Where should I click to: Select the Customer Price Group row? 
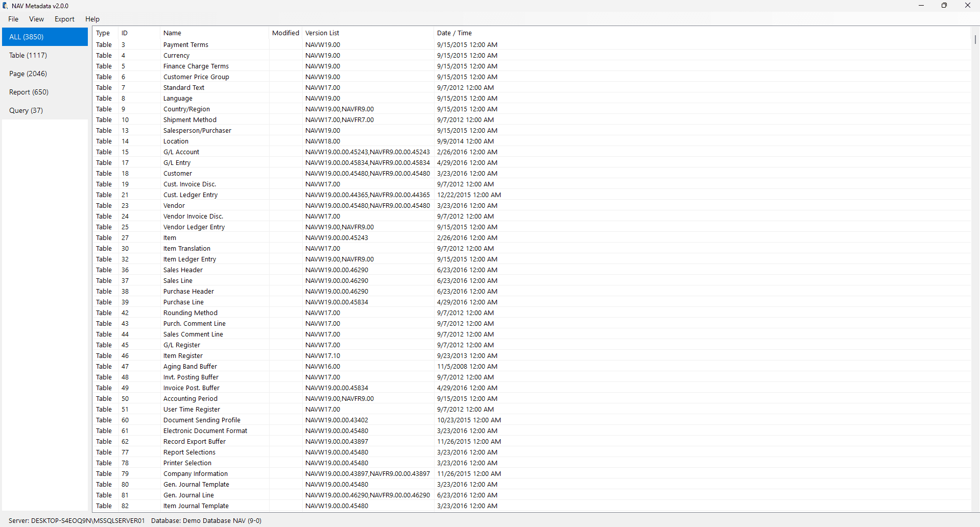532,77
